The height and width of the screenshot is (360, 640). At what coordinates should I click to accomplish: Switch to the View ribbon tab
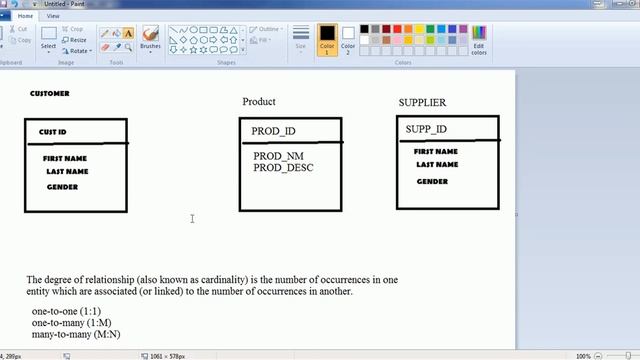(x=53, y=16)
